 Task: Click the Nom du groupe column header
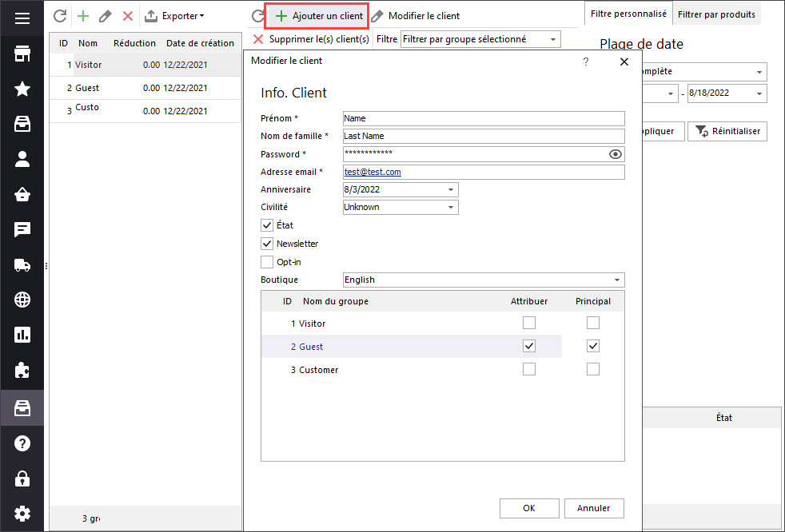(336, 301)
